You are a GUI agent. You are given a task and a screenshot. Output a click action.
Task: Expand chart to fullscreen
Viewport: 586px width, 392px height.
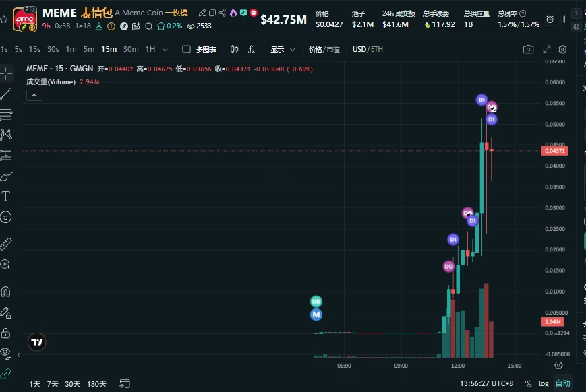pos(547,49)
